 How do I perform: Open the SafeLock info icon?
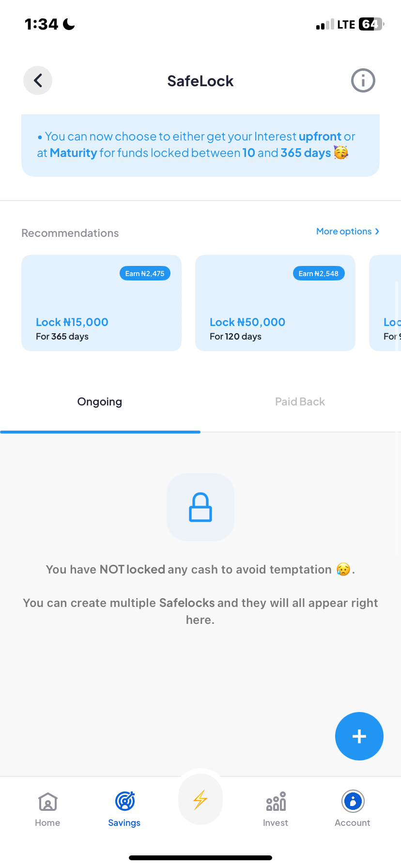(363, 80)
